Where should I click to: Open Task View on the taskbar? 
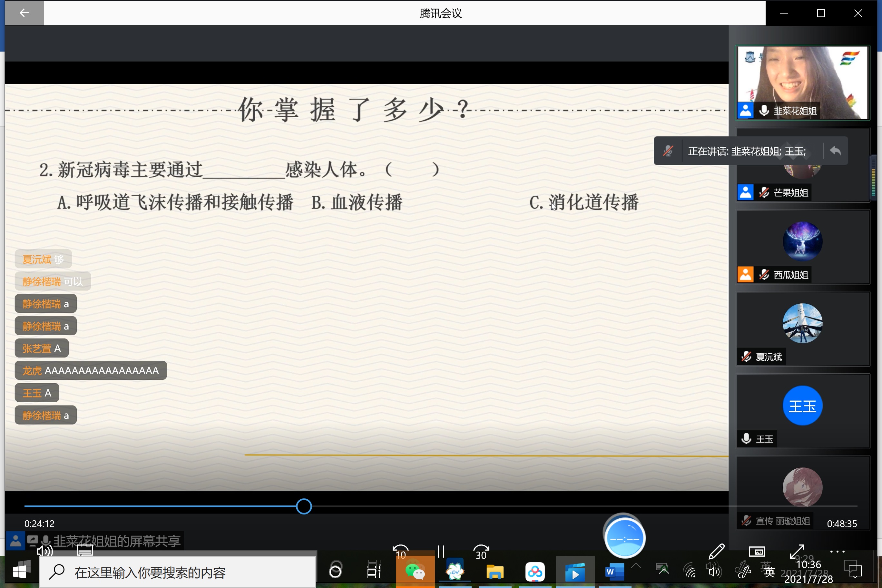pos(374,572)
